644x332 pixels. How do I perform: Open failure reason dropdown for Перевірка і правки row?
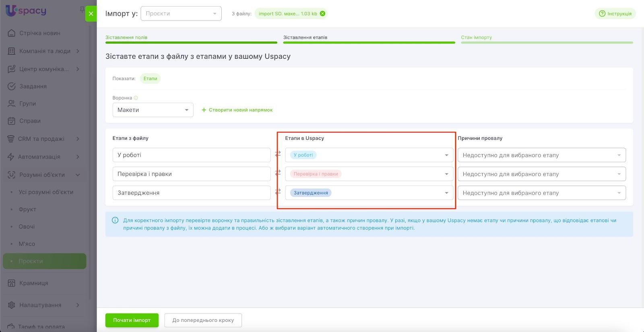pos(542,174)
